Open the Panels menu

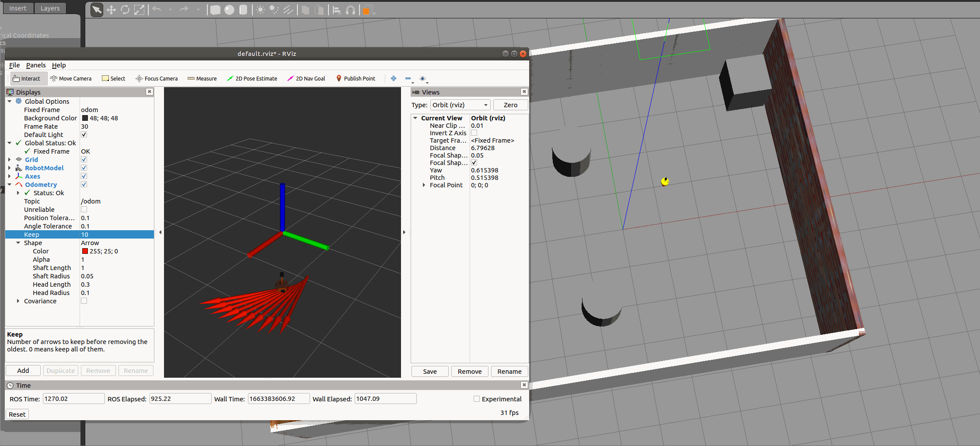point(36,65)
